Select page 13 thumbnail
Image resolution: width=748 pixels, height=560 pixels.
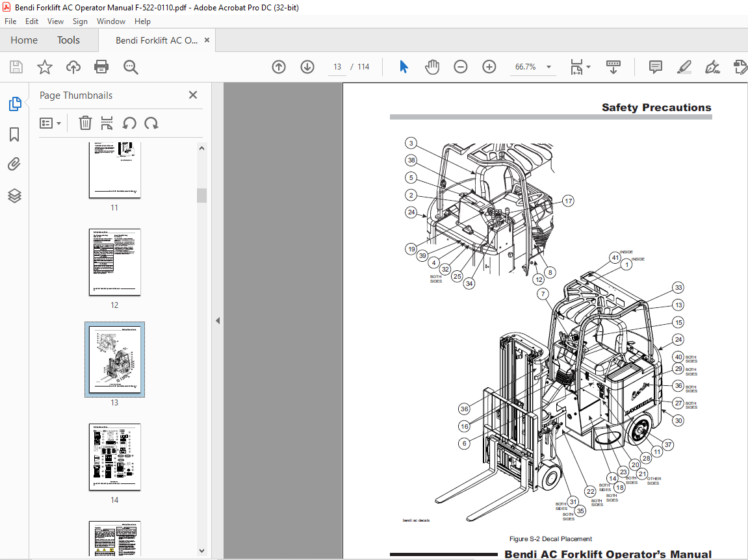(114, 360)
